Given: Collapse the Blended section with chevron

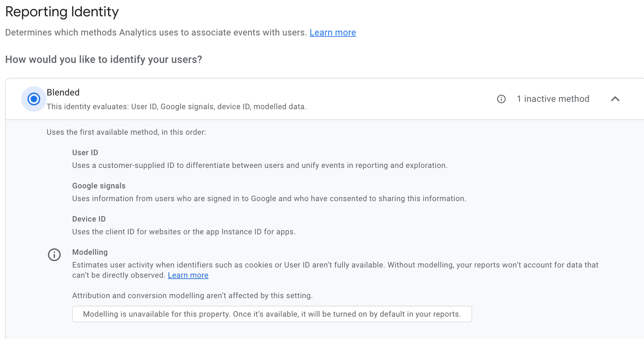Looking at the screenshot, I should coord(615,99).
